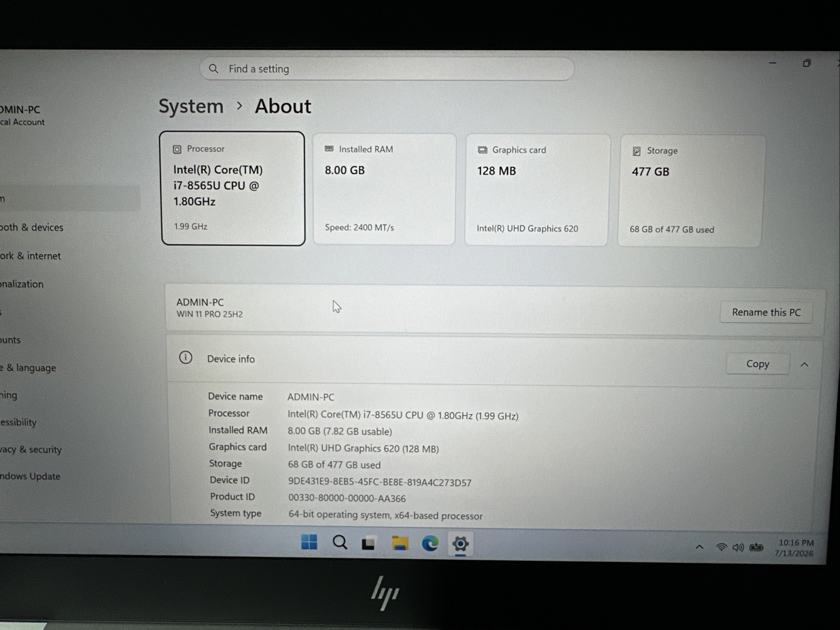Click Speed: 2400 MT/s text
This screenshot has width=840, height=630.
[x=359, y=228]
